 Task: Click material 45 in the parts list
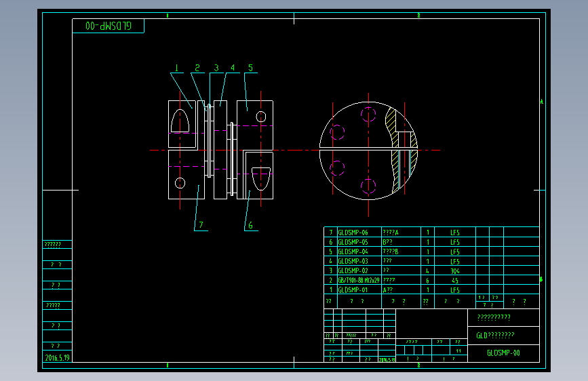455,281
